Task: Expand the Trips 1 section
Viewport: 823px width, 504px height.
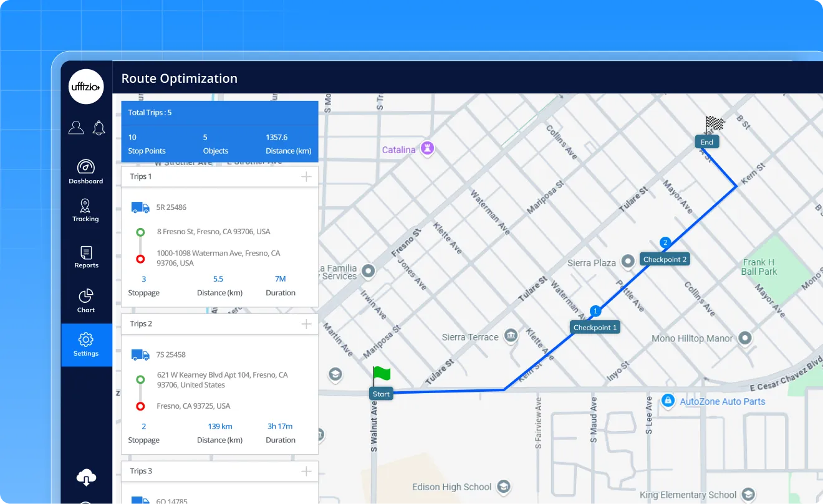Action: (x=306, y=176)
